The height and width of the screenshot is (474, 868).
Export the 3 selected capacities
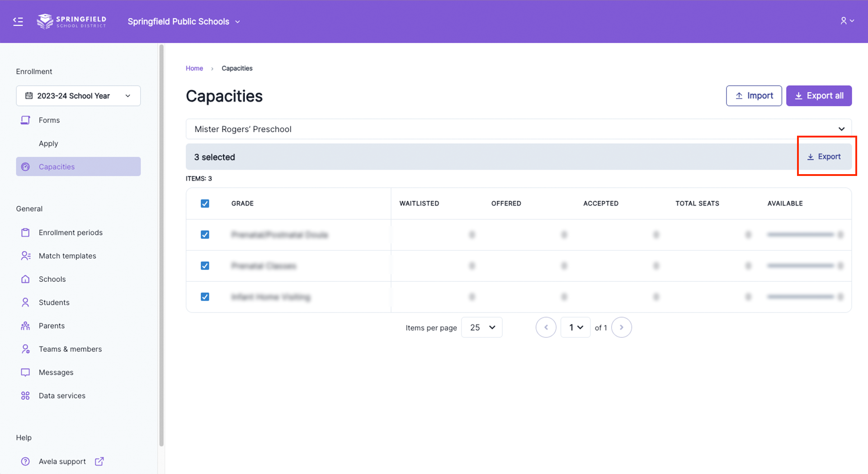pos(824,156)
